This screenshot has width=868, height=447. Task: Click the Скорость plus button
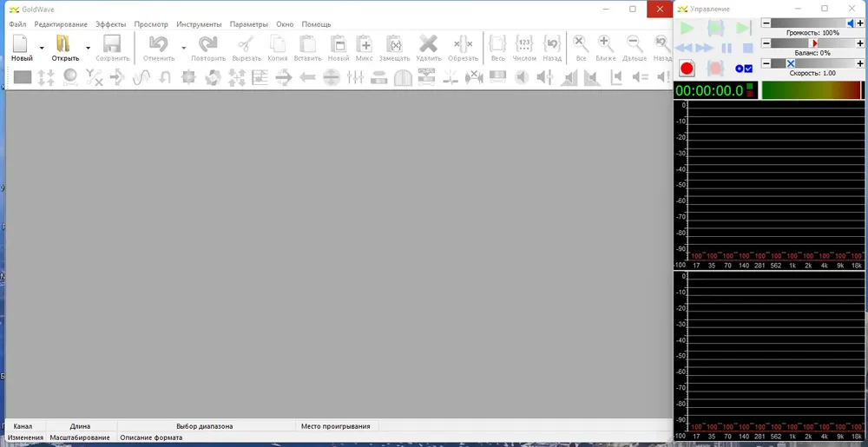(x=860, y=63)
